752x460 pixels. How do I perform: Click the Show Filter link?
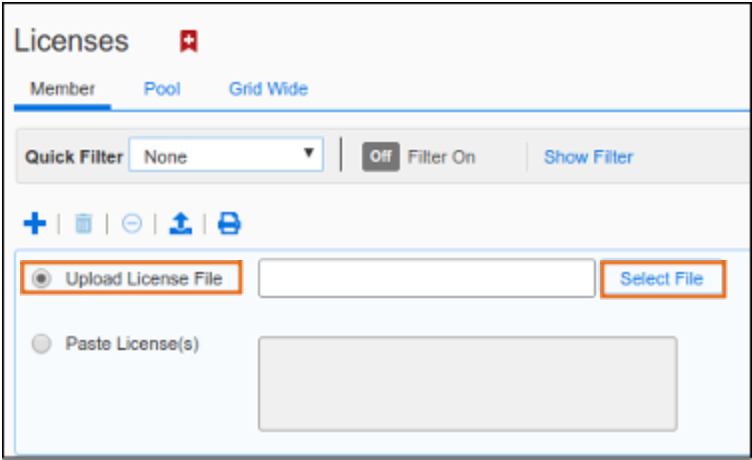[588, 157]
